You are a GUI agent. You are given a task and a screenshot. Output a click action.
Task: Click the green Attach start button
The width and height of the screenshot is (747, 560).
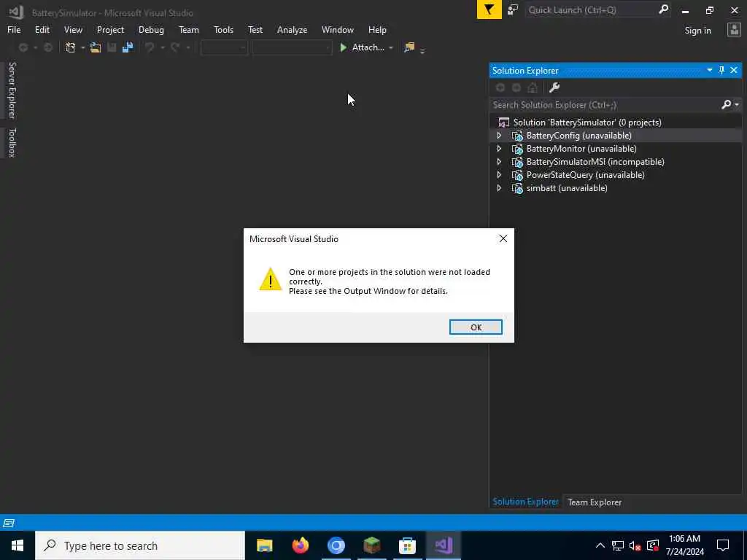(362, 47)
